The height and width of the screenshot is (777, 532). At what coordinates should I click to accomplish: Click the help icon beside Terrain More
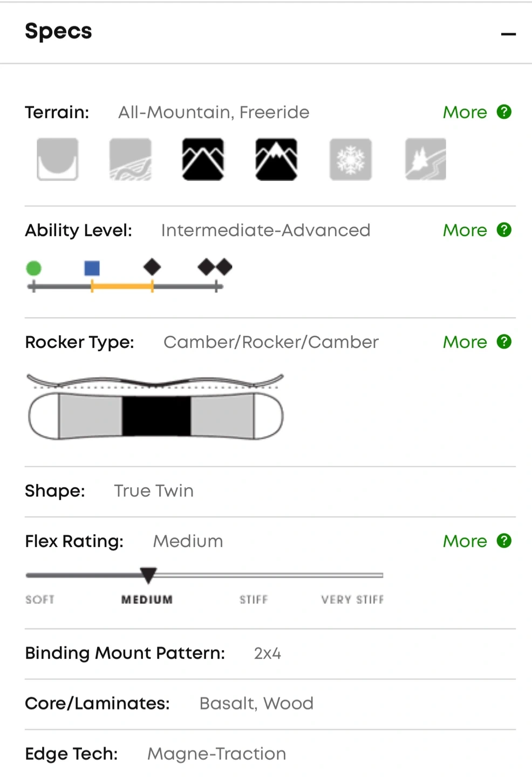(x=504, y=112)
